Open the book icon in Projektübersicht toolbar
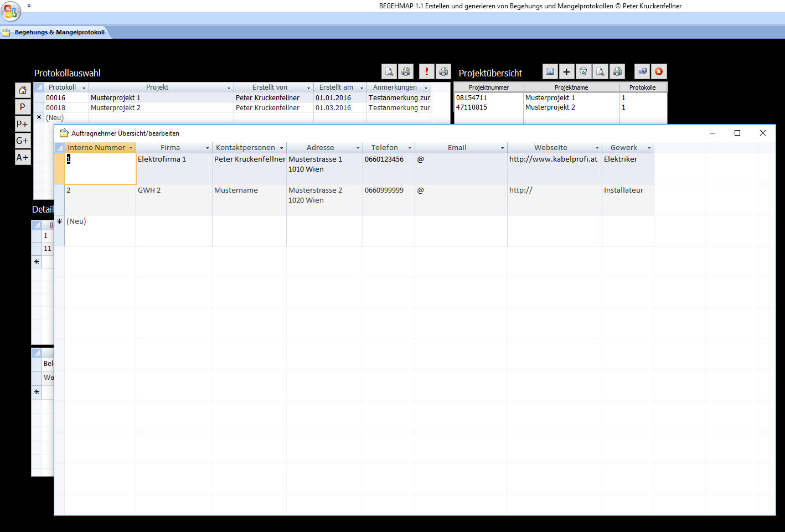 pos(550,71)
